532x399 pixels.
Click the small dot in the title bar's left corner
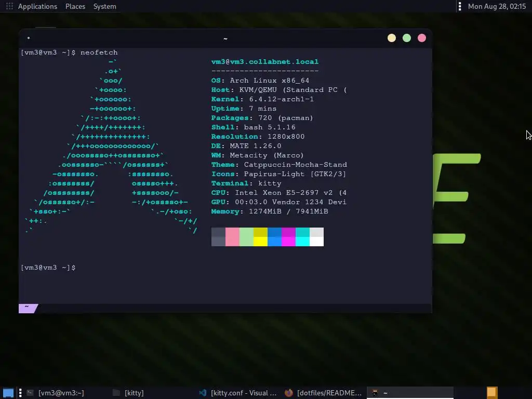29,38
